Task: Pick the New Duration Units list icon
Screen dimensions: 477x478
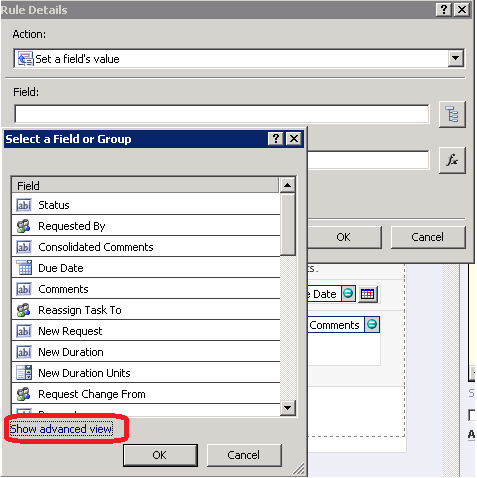Action: tap(24, 373)
